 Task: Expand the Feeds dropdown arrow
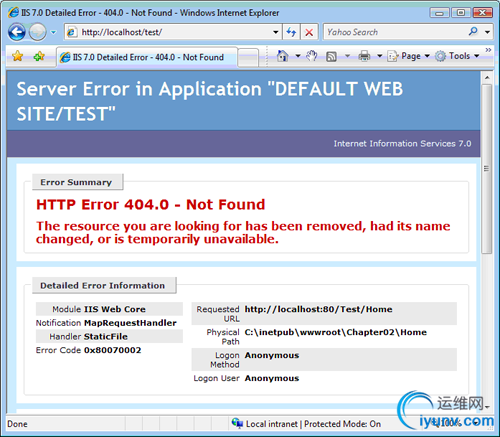pos(347,56)
